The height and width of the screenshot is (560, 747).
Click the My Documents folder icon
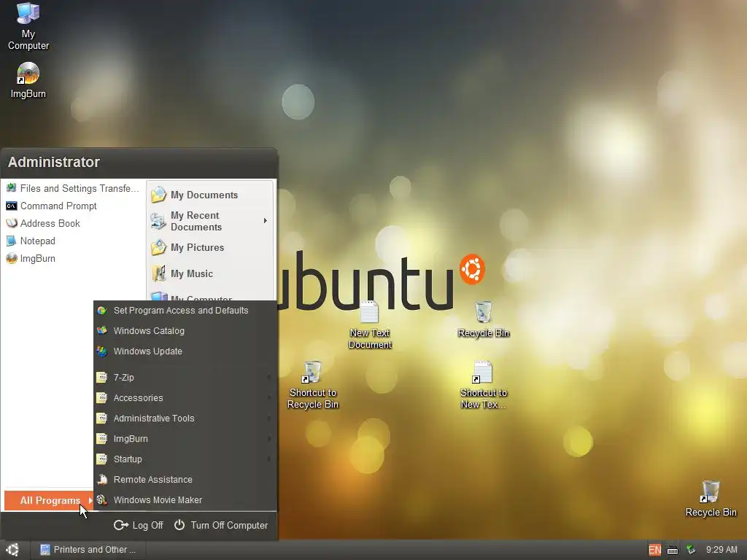point(158,194)
